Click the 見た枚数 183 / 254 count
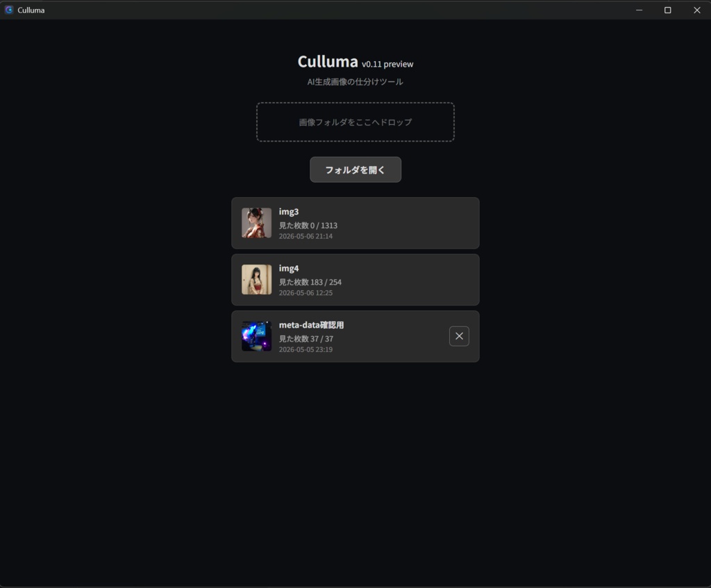Screen dimensions: 711x588 310,282
